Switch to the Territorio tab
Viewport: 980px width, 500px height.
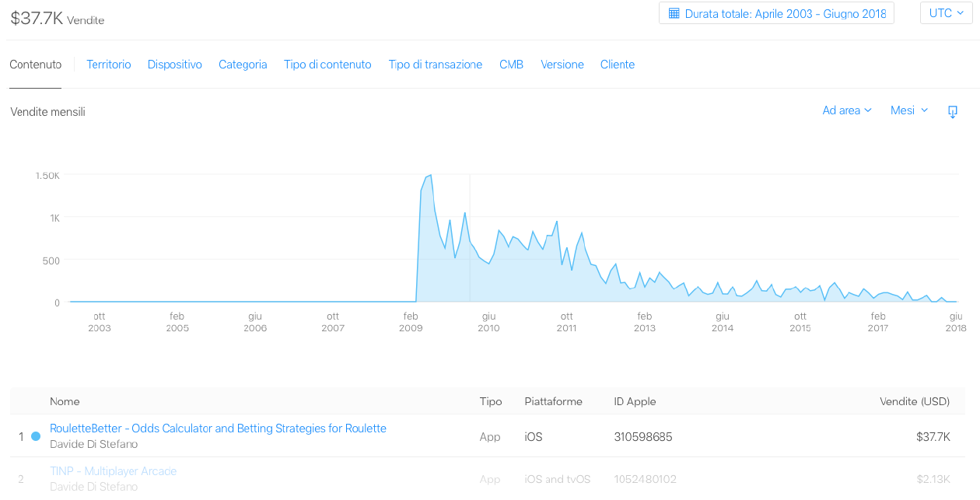click(109, 65)
